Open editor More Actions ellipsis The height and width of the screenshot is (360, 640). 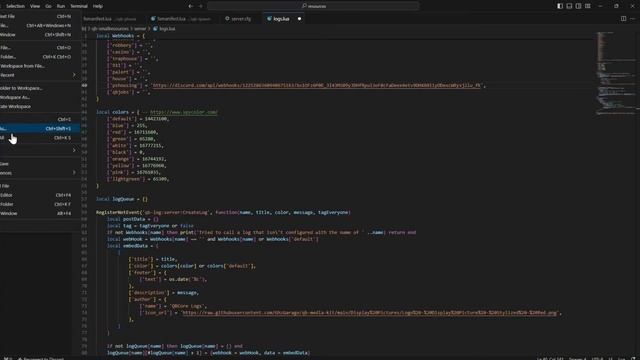(633, 18)
